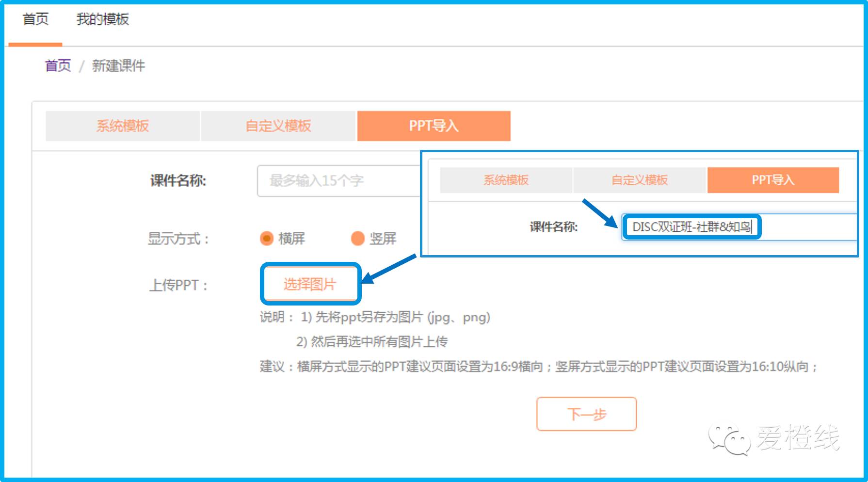
Task: Select the 横屏 display radio button
Action: pyautogui.click(x=267, y=239)
